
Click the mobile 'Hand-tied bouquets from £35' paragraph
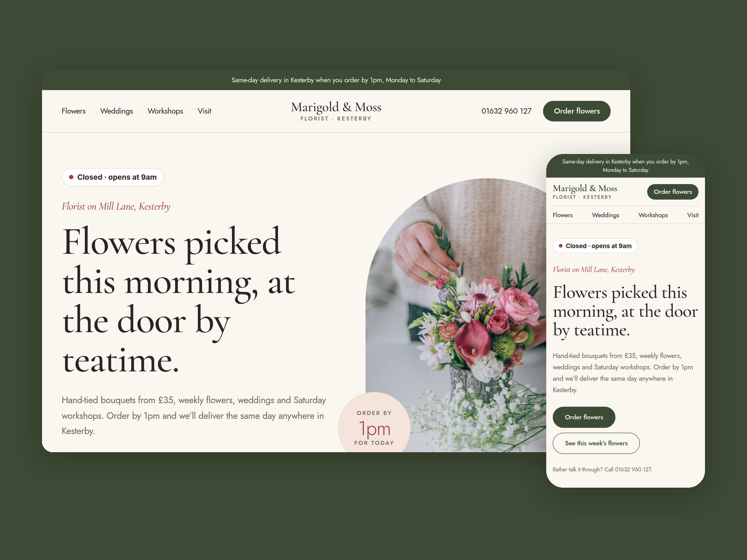tap(623, 372)
